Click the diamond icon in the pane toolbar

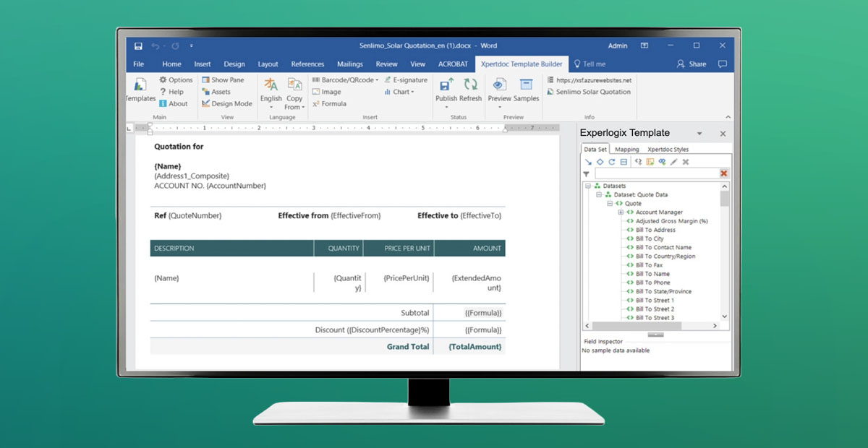[600, 162]
